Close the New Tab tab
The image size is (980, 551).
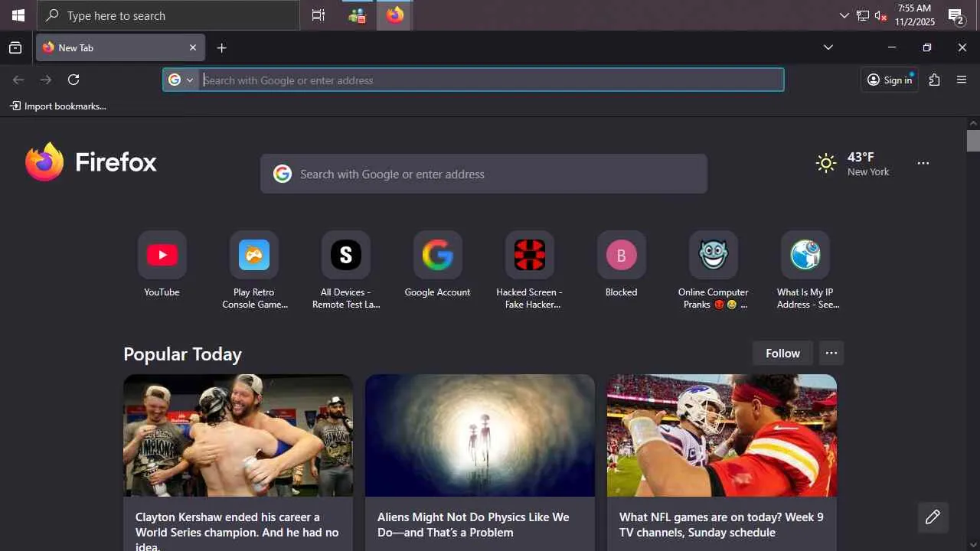coord(193,47)
